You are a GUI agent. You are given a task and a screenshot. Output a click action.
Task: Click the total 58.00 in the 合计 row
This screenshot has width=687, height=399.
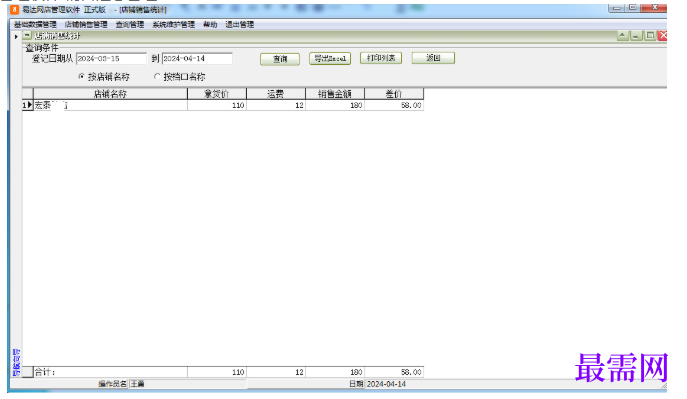click(x=394, y=372)
